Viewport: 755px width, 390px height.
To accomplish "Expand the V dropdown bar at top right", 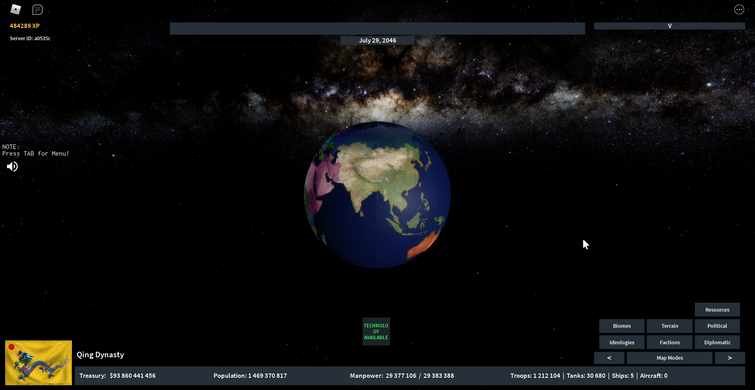I will tap(669, 26).
